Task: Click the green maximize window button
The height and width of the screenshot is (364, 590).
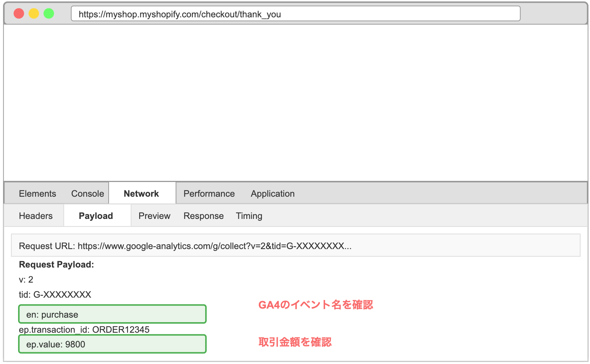Action: (x=49, y=14)
